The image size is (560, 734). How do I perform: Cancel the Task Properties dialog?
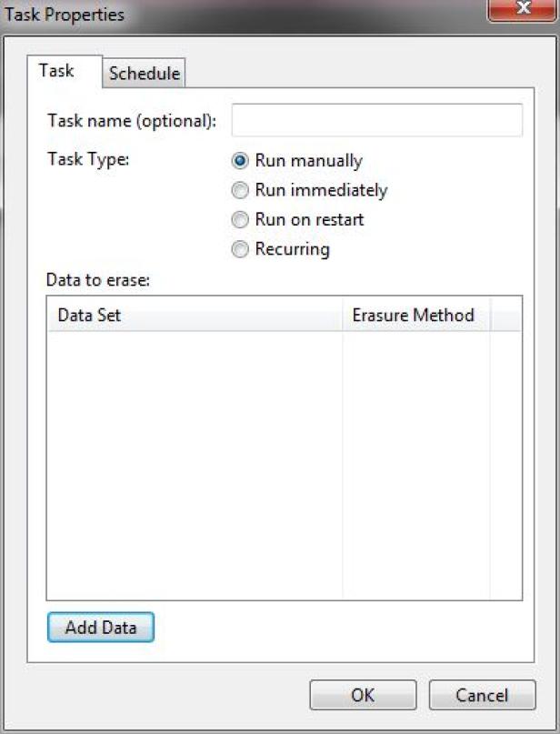[x=482, y=695]
